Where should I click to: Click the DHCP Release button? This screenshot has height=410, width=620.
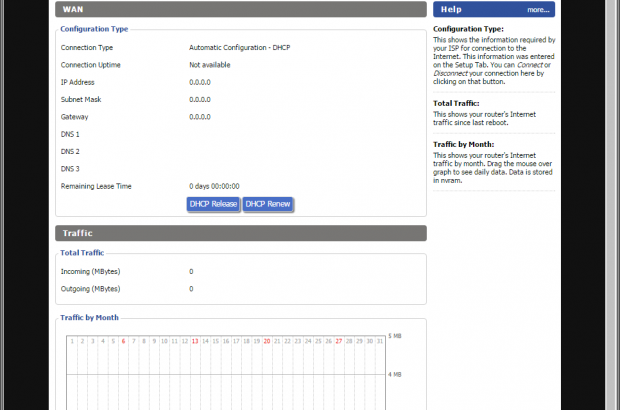(x=213, y=204)
